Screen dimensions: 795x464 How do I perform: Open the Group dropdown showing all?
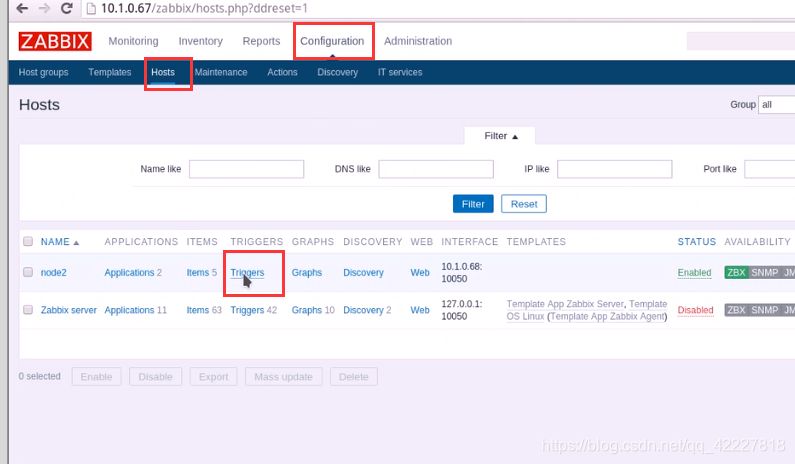tap(776, 104)
